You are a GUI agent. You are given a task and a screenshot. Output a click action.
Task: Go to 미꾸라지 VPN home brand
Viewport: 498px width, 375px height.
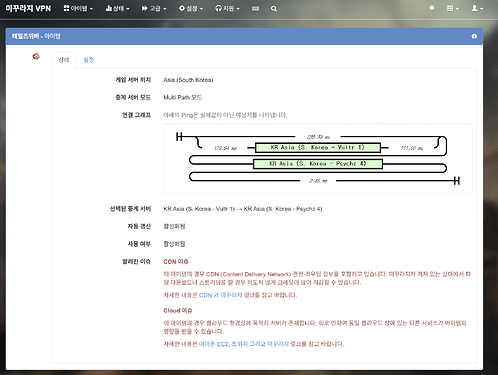(x=28, y=8)
